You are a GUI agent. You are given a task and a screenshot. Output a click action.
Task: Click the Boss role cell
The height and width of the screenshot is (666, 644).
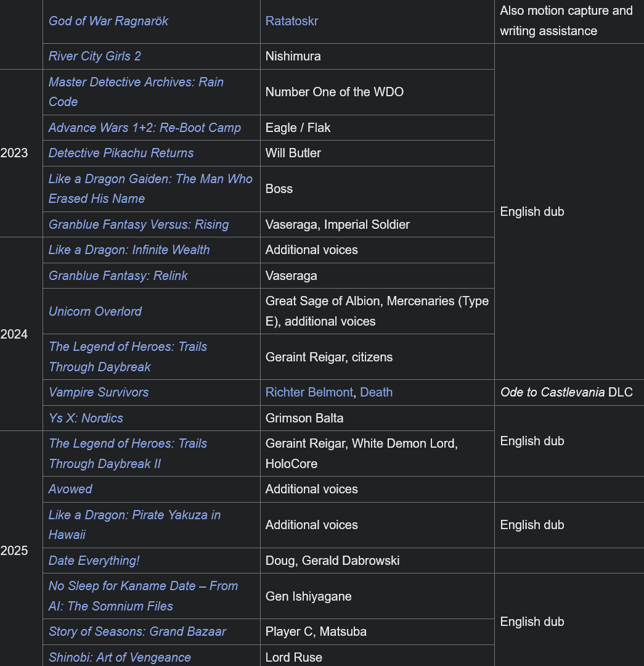coord(377,189)
